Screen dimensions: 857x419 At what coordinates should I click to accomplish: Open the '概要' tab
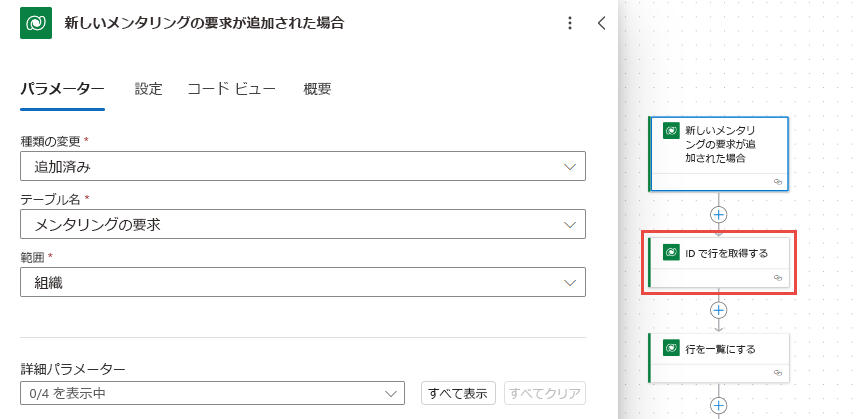coord(317,88)
